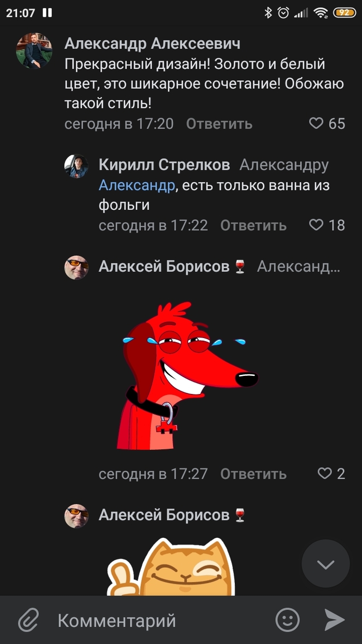Open the emoji sticker picker
This screenshot has width=362, height=644.
point(288,620)
